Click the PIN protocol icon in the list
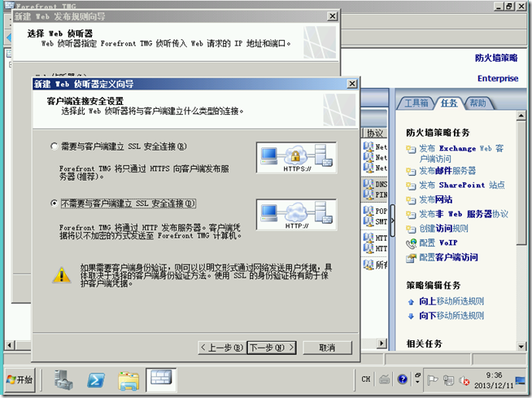Viewport: 532px width, 398px height. coord(368,195)
